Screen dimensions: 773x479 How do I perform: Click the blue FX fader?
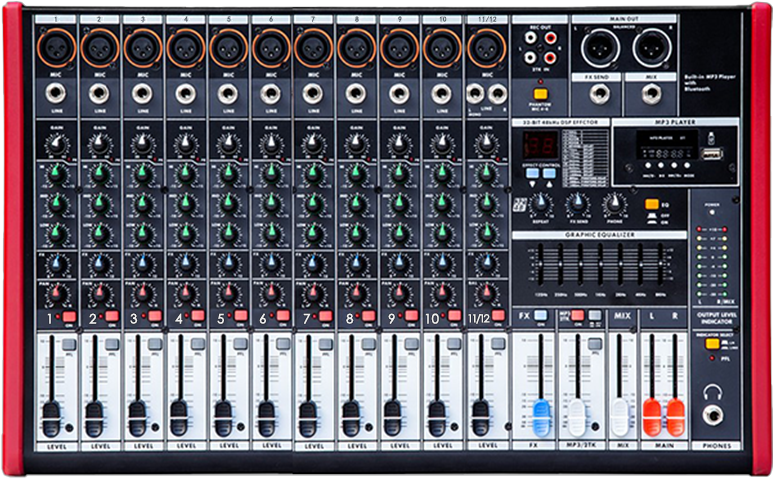coord(541,418)
